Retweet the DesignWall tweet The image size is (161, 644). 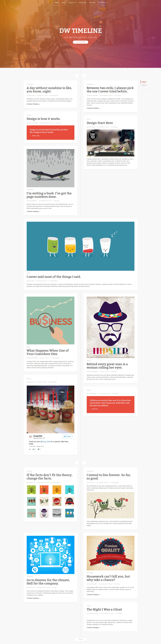click(x=34, y=449)
